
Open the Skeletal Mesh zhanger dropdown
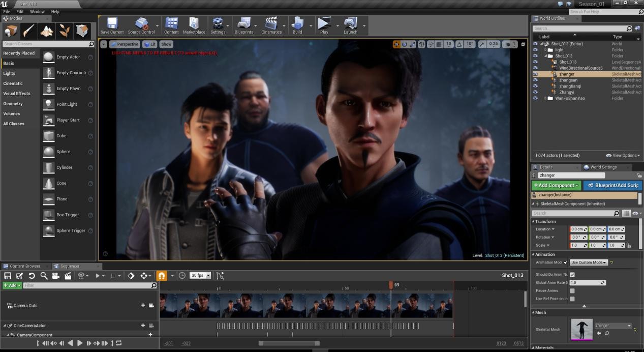pos(613,326)
